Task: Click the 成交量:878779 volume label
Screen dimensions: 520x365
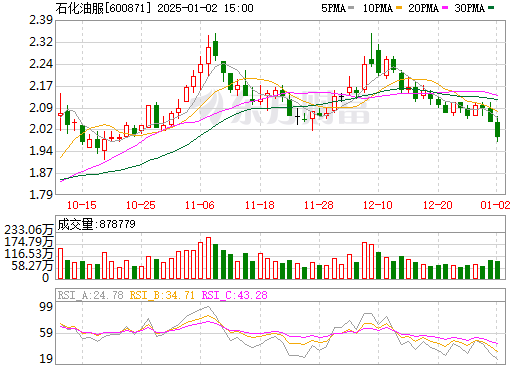Action: pyautogui.click(x=96, y=224)
